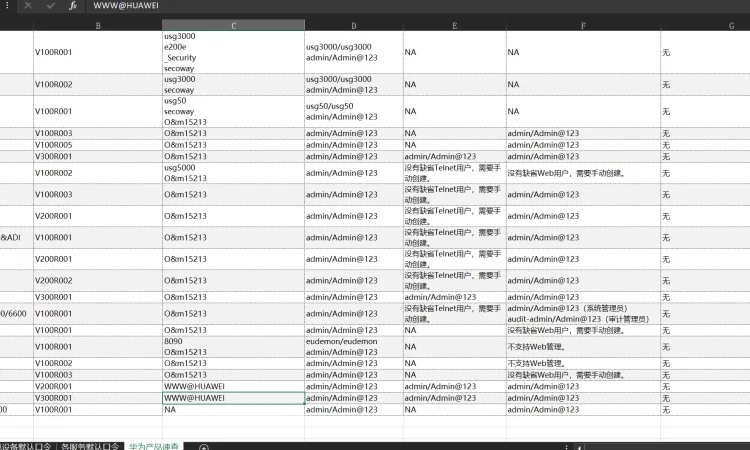The image size is (750, 450).
Task: Select the eudemon/eudemon cell
Action: [x=354, y=347]
